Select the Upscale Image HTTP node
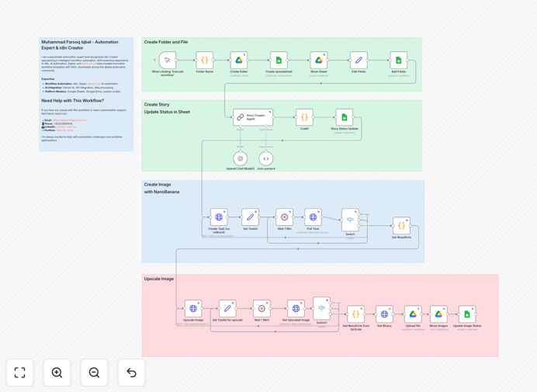The height and width of the screenshot is (392, 537). 193,308
